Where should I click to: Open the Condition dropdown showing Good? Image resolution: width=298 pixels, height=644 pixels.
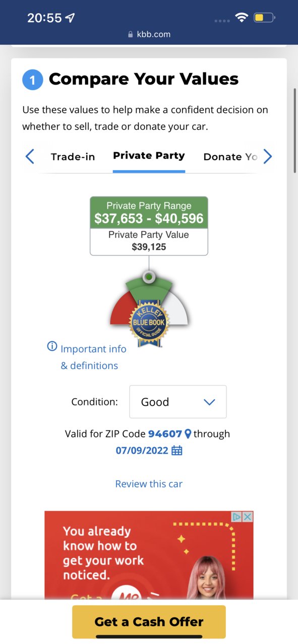pos(178,402)
